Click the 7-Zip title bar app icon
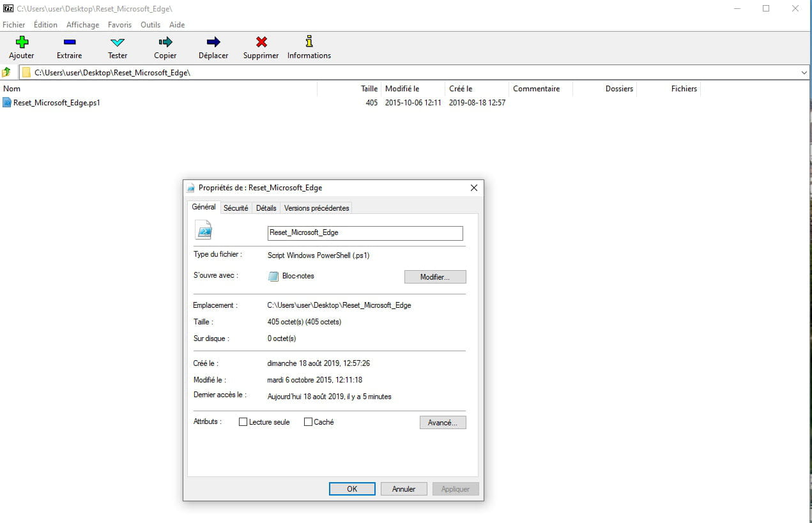Screen dimensions: 812x523 click(8, 8)
